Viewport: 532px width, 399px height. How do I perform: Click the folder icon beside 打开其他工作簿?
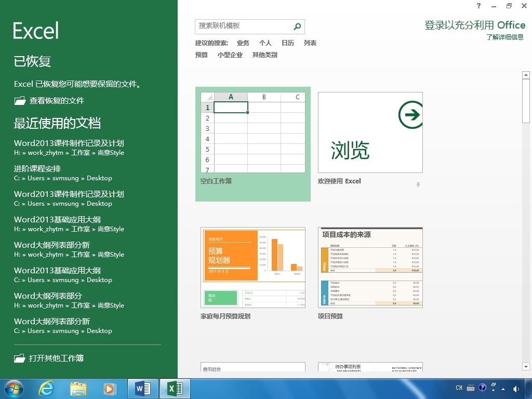tap(20, 358)
